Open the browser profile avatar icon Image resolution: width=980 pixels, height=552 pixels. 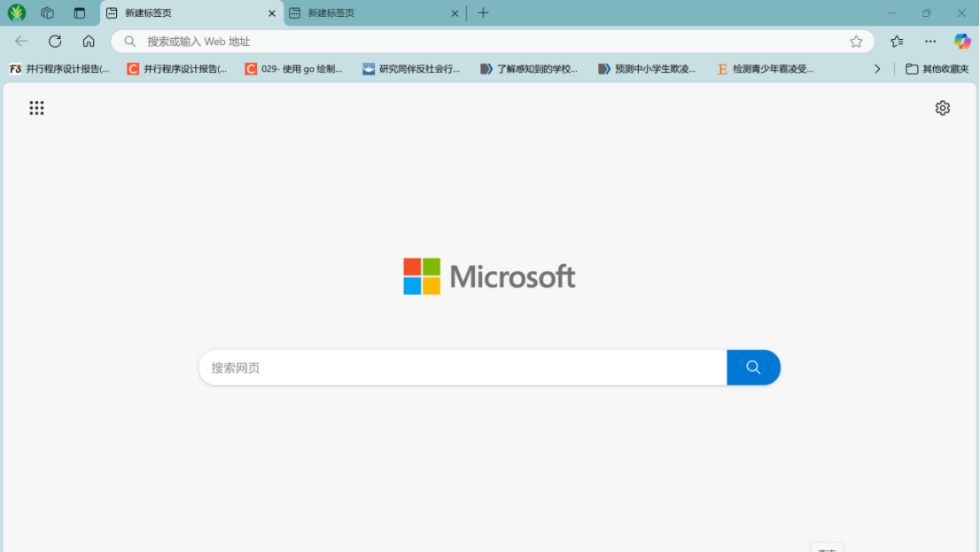tap(17, 12)
